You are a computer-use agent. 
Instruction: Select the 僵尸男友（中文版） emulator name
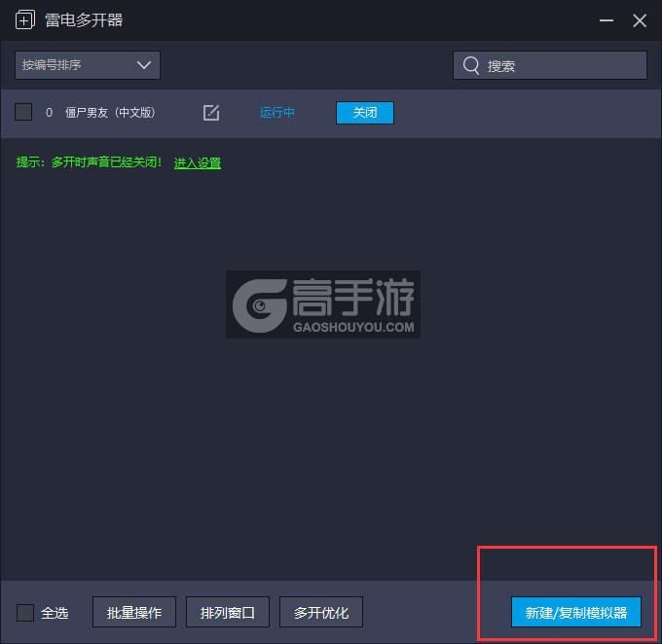110,113
